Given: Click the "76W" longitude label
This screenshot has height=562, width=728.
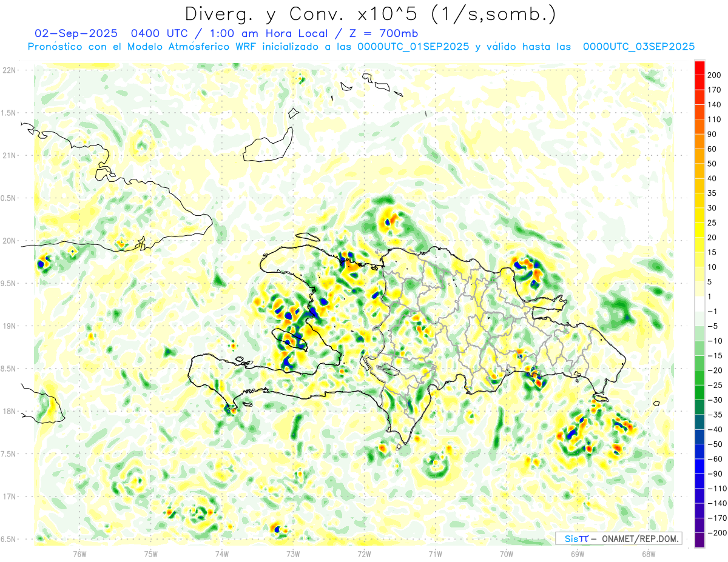Looking at the screenshot, I should (79, 554).
